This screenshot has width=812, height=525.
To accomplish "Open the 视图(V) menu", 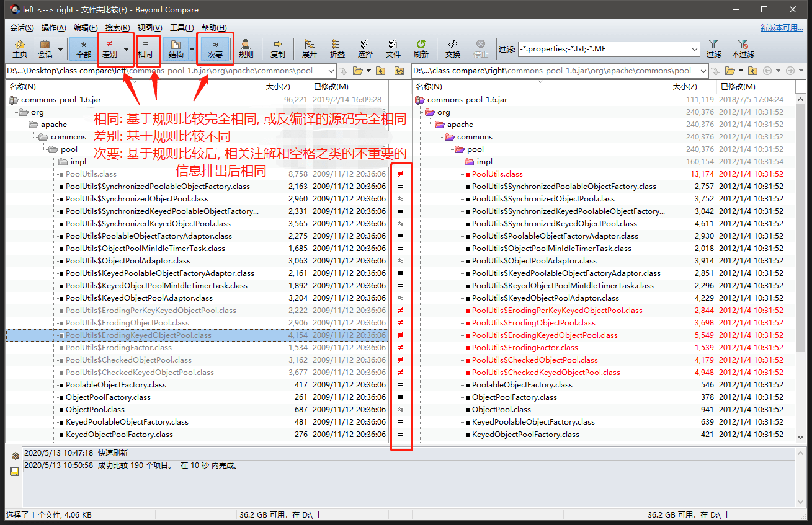I will pyautogui.click(x=149, y=28).
